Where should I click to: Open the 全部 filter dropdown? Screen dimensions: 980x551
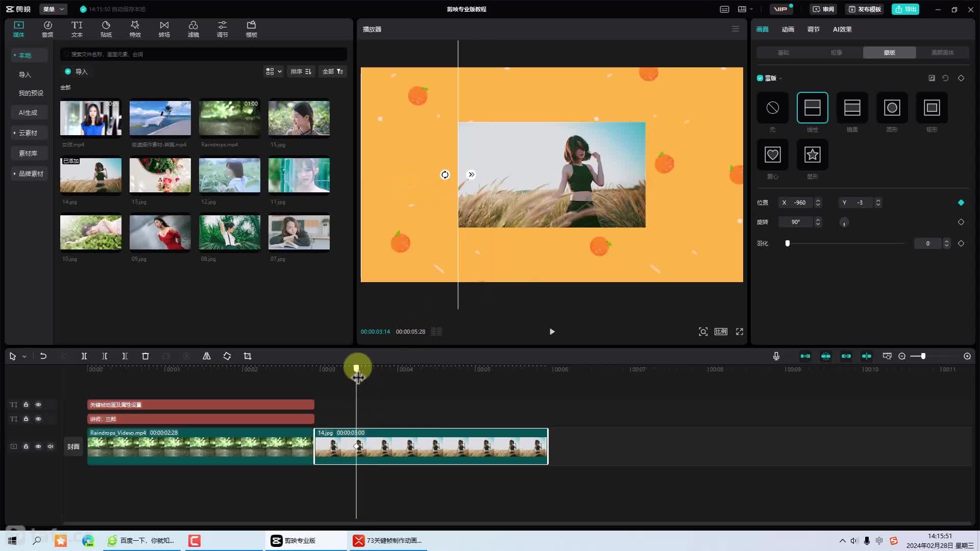333,71
